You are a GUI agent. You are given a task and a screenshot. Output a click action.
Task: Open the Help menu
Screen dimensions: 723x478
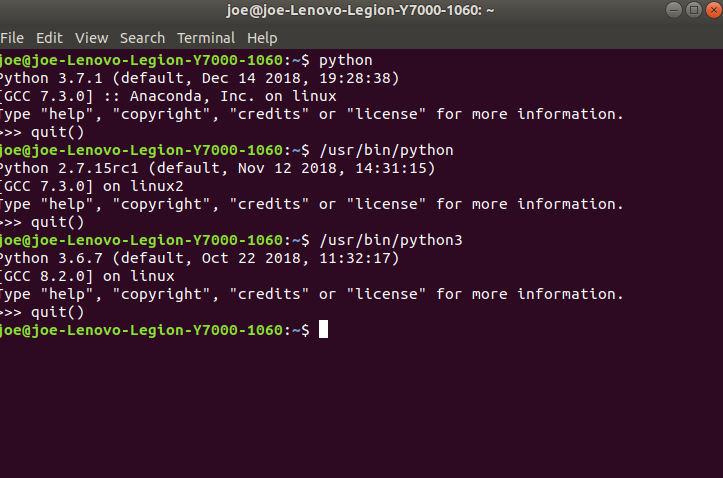point(262,38)
